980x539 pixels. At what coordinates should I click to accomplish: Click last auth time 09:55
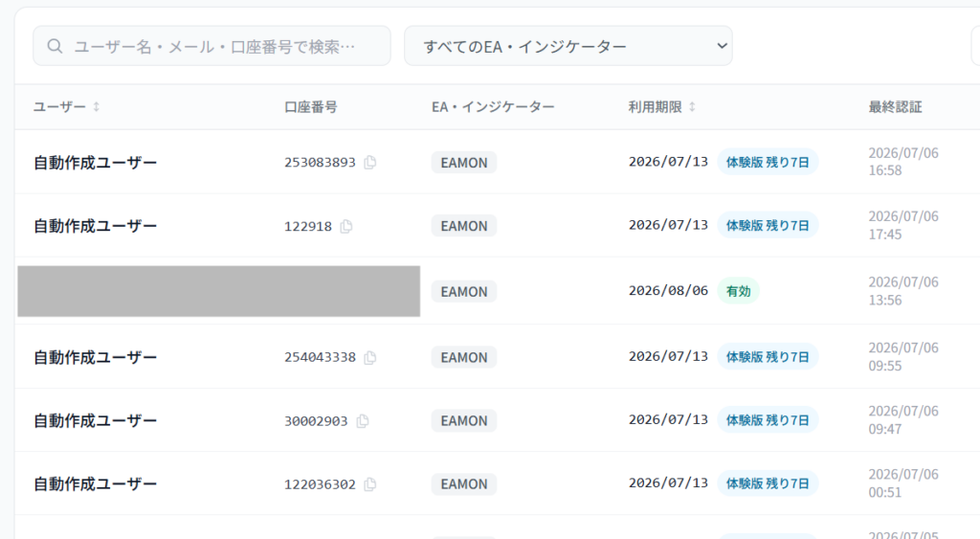tap(885, 366)
